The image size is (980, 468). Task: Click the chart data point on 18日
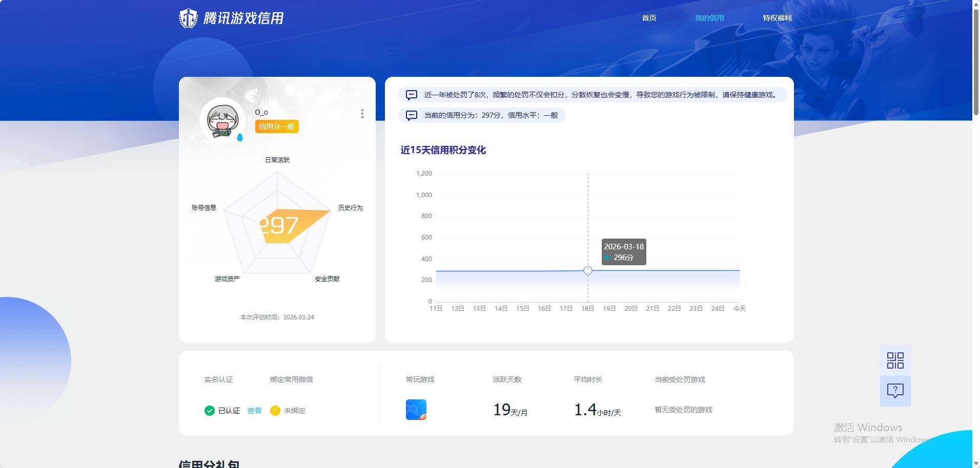(x=588, y=270)
